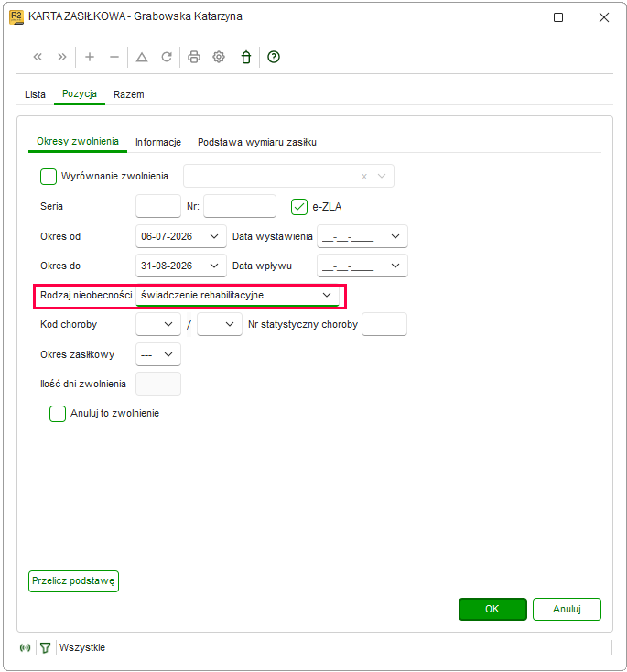
Task: Expand Rodzaj nieobecności dropdown
Action: (x=327, y=295)
